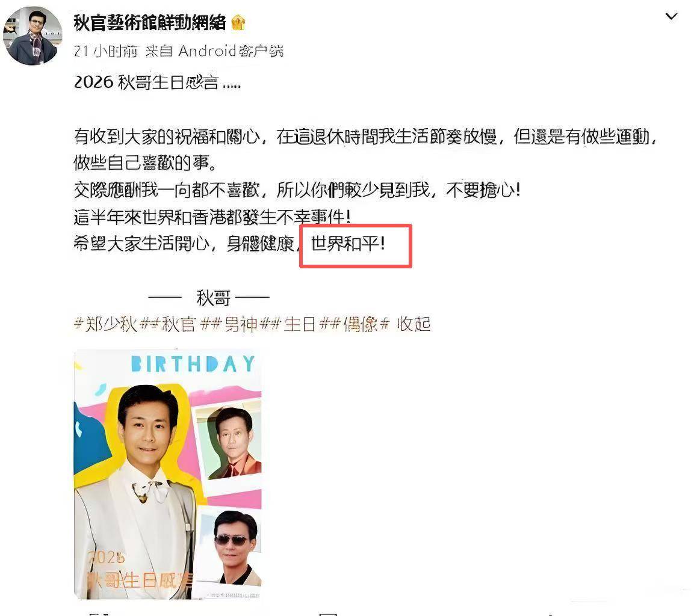Collapse the post text with 收起
This screenshot has height=616, width=697.
[x=414, y=324]
